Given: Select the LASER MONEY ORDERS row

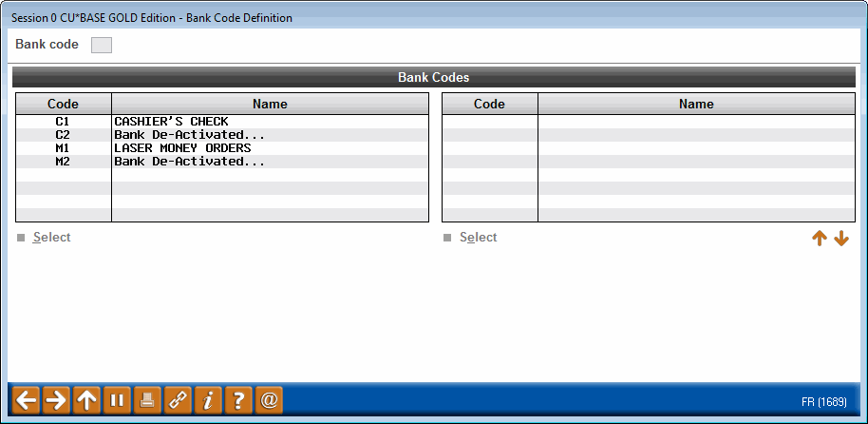Looking at the screenshot, I should 222,148.
